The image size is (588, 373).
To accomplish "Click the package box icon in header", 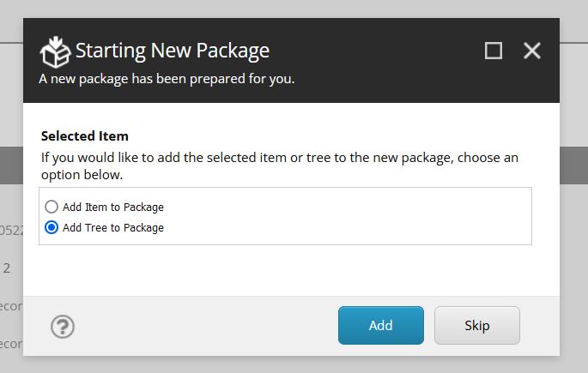I will pyautogui.click(x=55, y=51).
